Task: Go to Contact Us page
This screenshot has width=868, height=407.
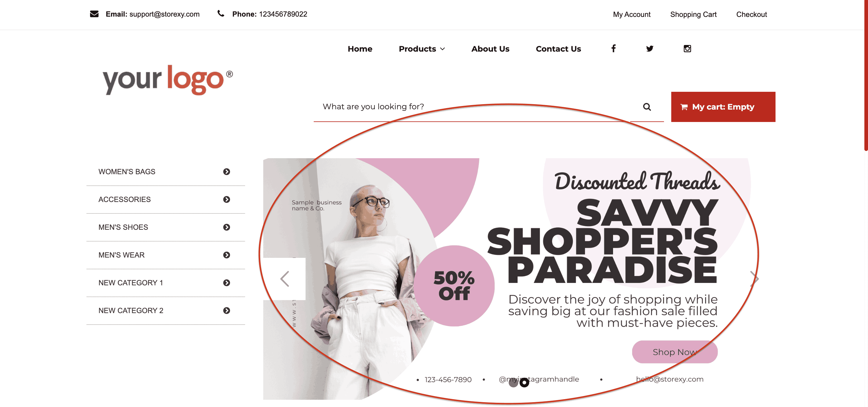Action: [558, 49]
